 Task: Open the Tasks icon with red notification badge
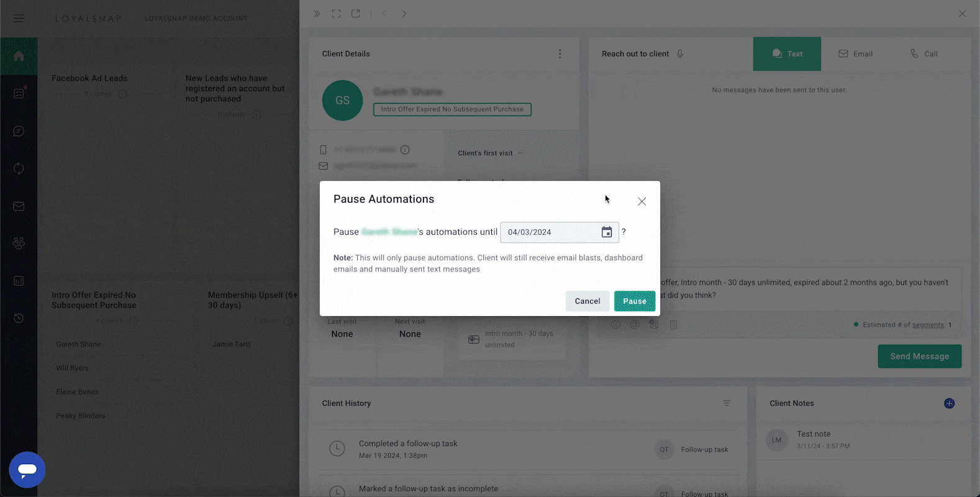pyautogui.click(x=19, y=93)
